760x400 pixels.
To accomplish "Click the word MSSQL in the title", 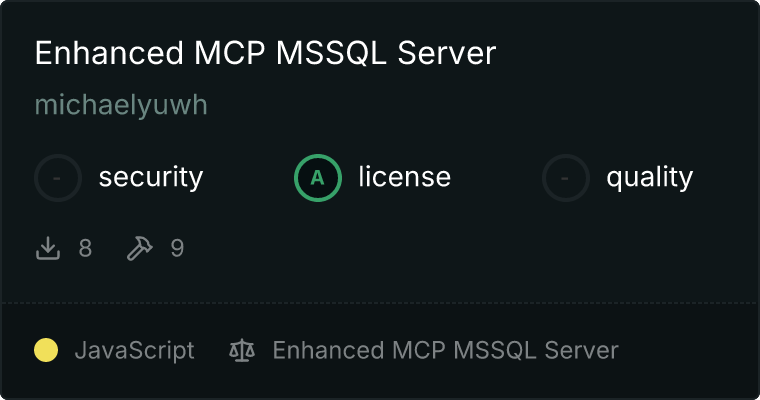I will pos(331,53).
